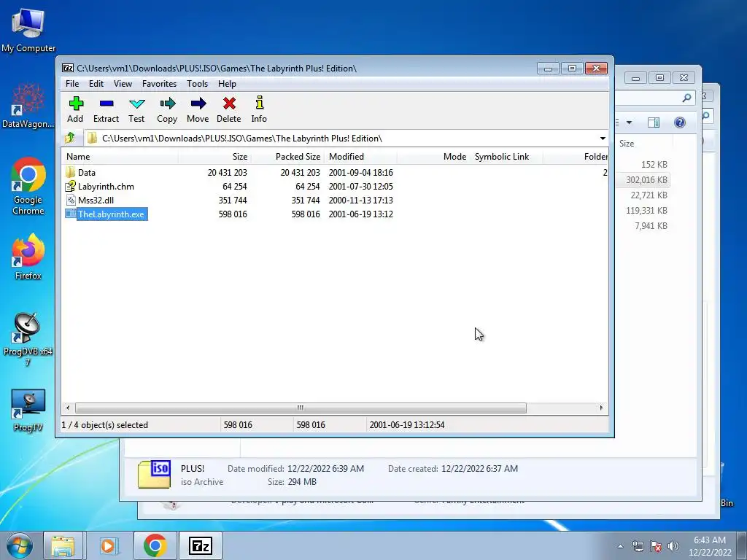The height and width of the screenshot is (560, 747).
Task: Select the Labyrinth.chm help file icon
Action: pos(71,186)
